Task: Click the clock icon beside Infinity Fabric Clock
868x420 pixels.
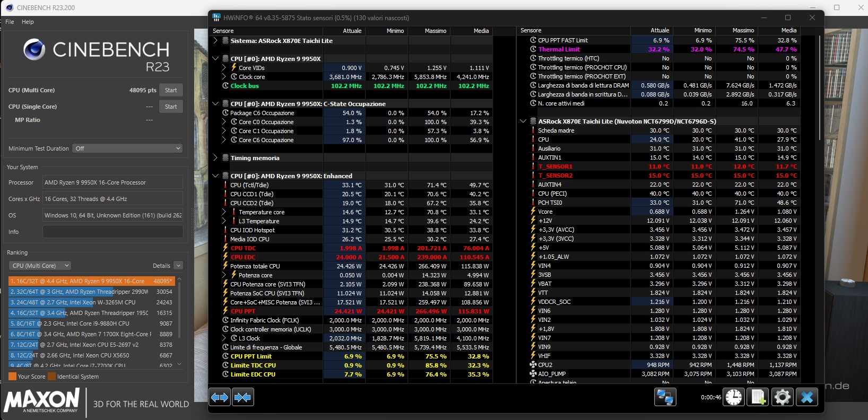Action: [225, 320]
